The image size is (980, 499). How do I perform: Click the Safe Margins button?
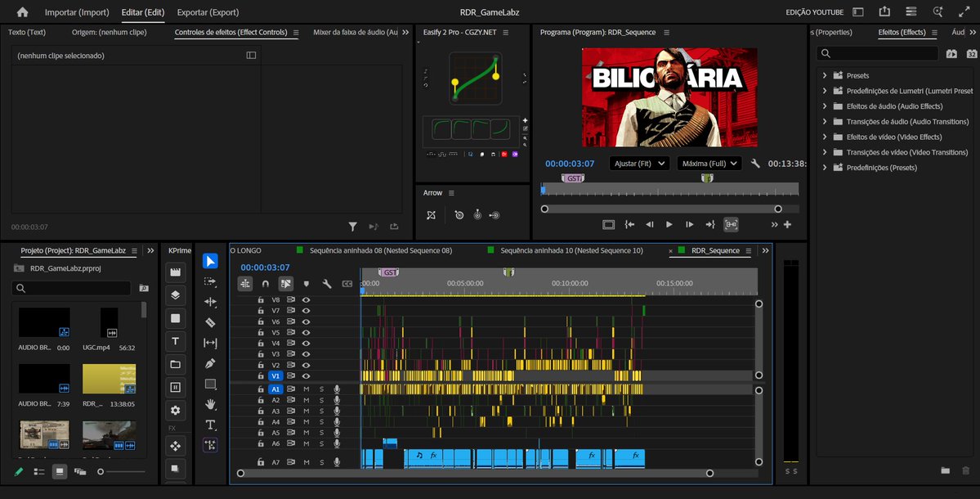point(609,224)
